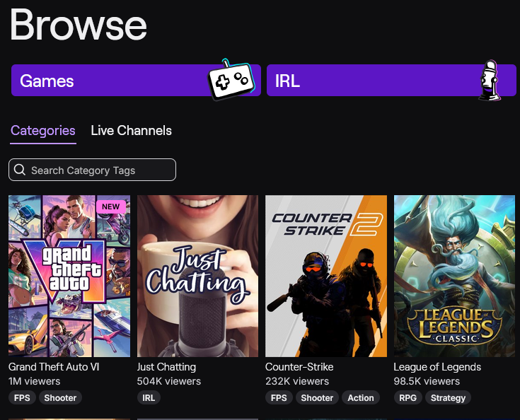520x420 pixels.
Task: Open the Just Chatting cover art
Action: tap(197, 276)
